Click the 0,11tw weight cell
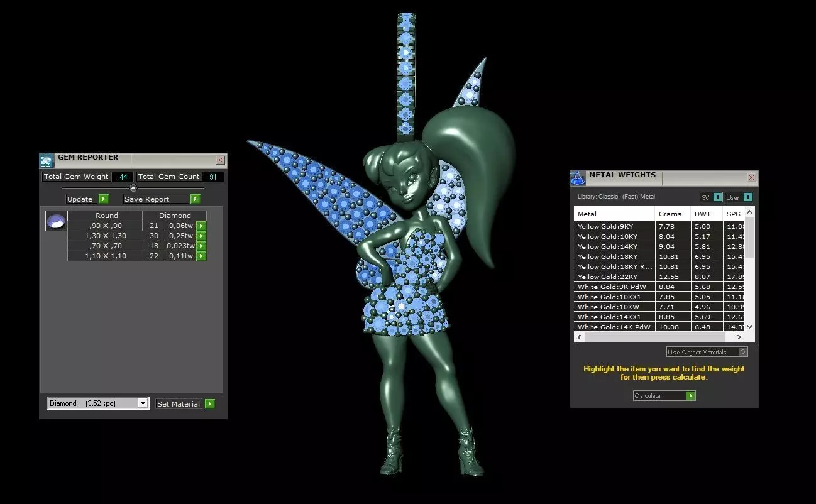The height and width of the screenshot is (504, 816). [180, 256]
